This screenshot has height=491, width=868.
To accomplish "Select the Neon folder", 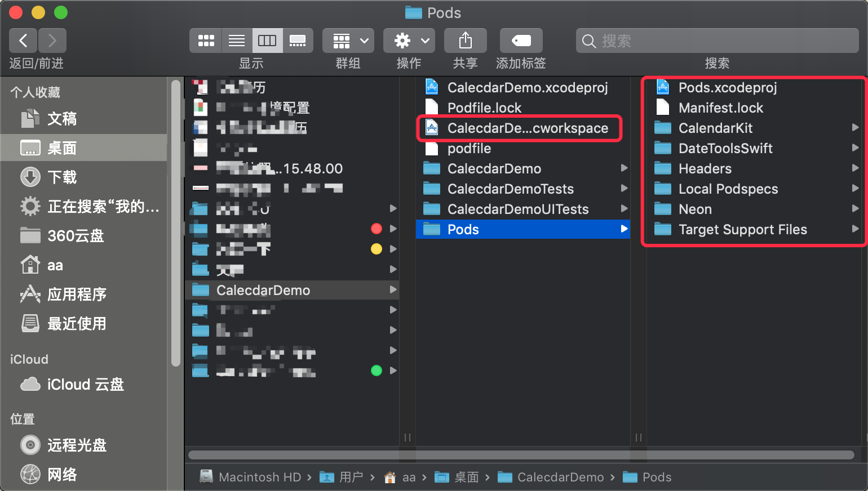I will click(x=755, y=209).
